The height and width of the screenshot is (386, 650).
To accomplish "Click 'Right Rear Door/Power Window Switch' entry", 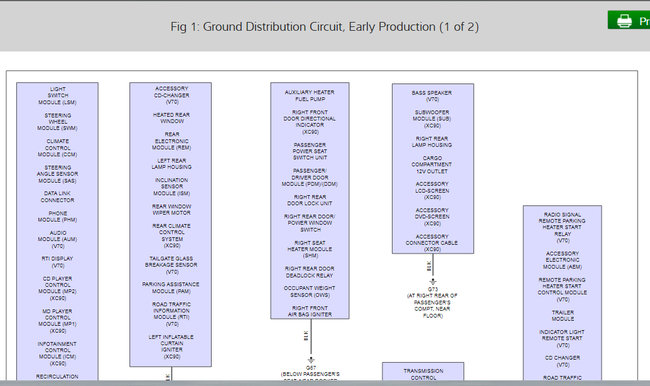I will coord(310,223).
